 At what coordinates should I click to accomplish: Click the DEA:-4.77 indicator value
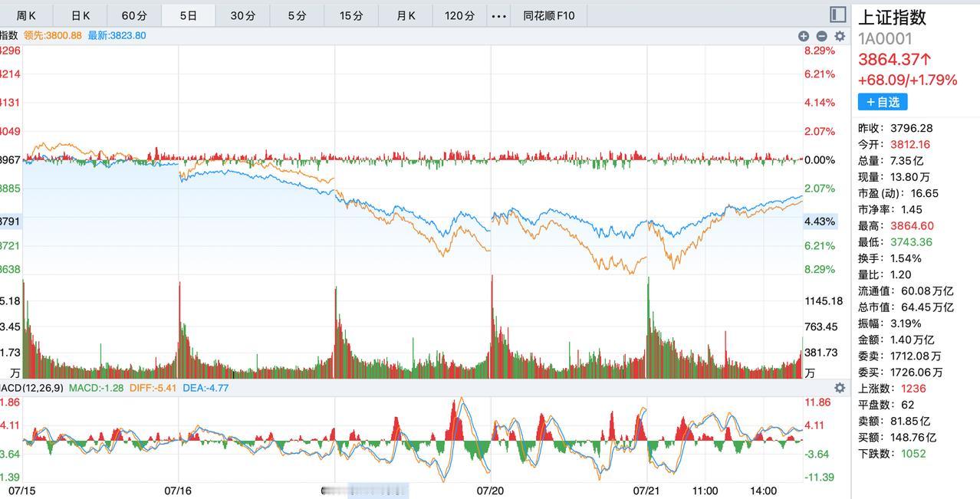206,388
